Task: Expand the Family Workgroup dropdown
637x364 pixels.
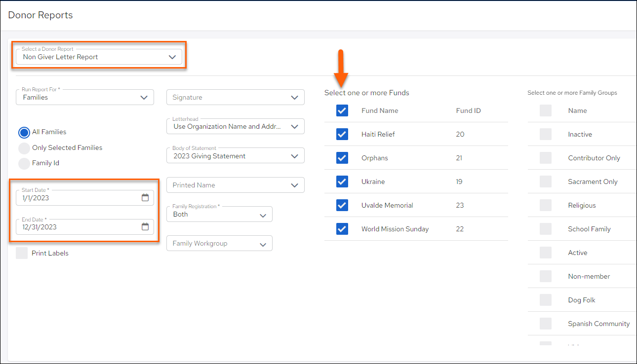Action: coord(219,243)
